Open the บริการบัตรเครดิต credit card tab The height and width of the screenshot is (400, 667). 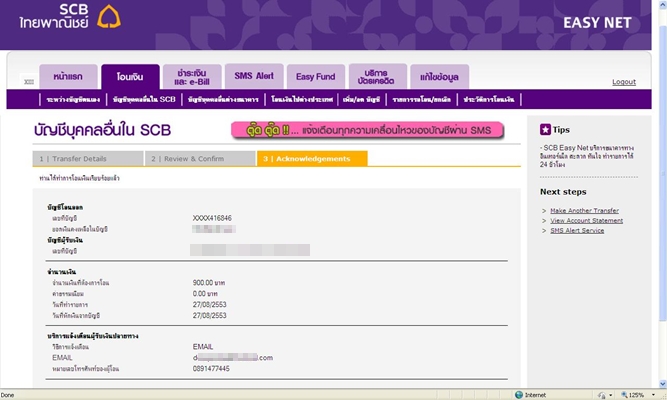[378, 77]
